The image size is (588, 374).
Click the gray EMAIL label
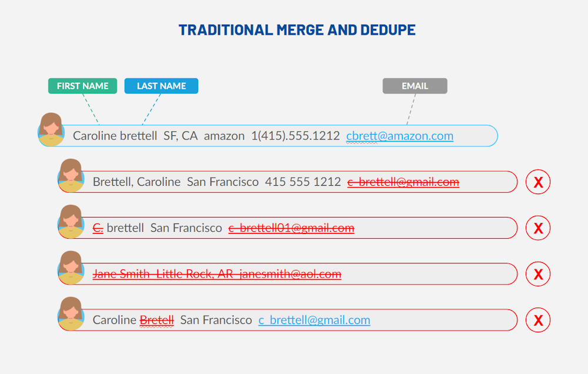pyautogui.click(x=415, y=86)
